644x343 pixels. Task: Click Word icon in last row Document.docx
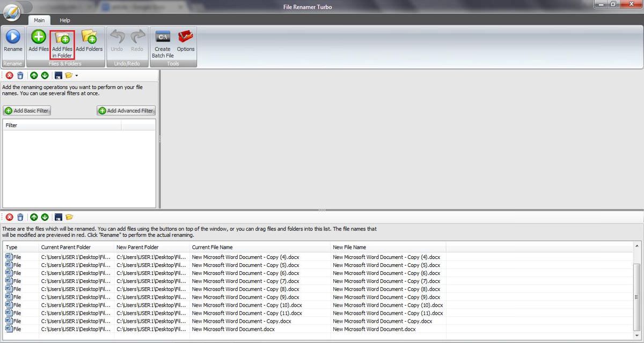8,329
